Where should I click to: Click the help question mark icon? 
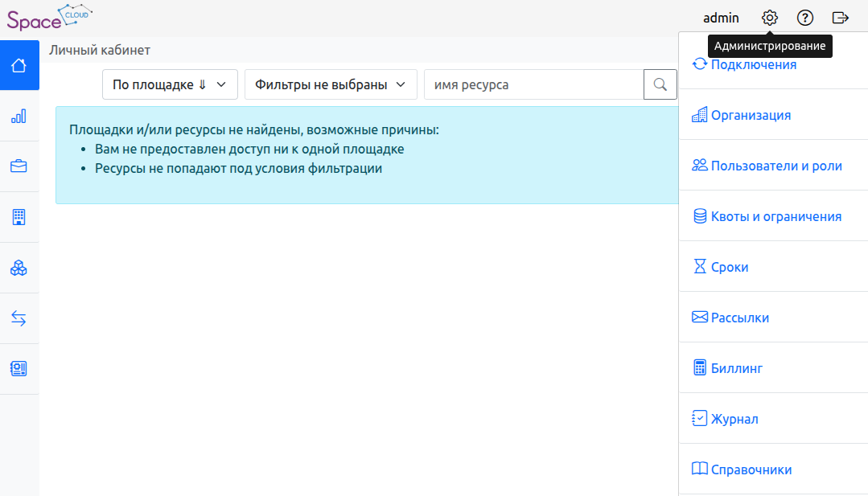pyautogui.click(x=805, y=18)
